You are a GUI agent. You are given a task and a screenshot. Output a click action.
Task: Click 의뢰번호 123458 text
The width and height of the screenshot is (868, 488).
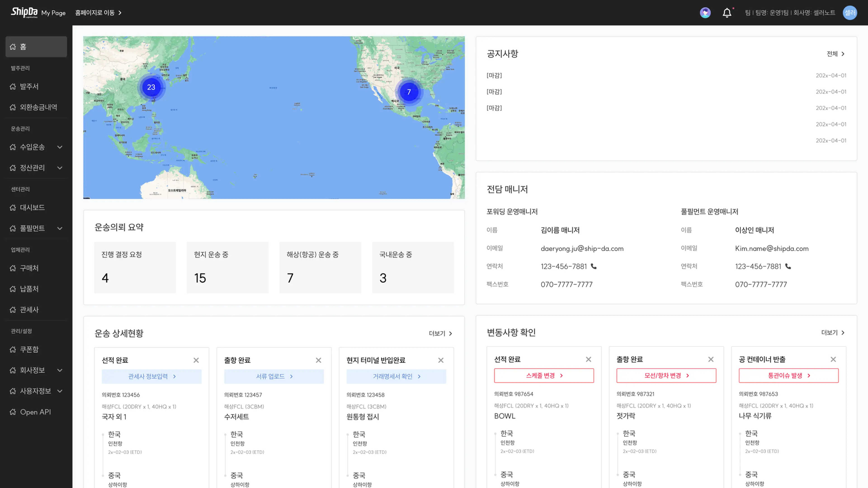(x=365, y=395)
